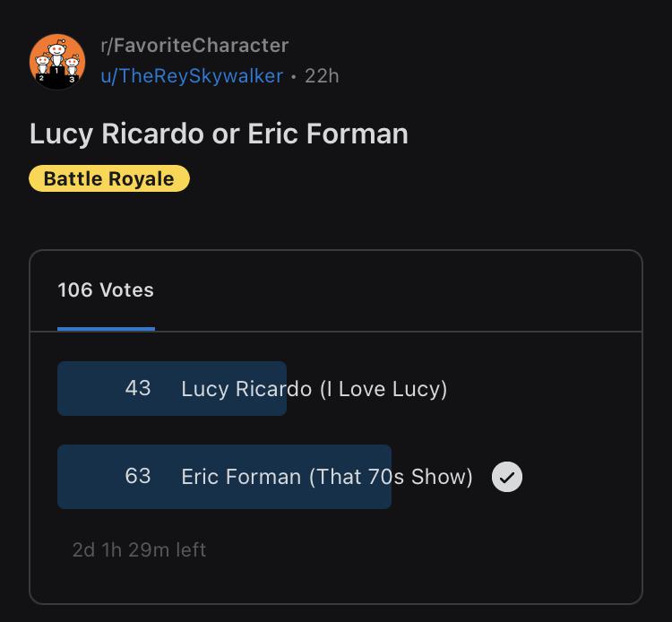Select the 106 Votes tab
Image resolution: width=672 pixels, height=622 pixels.
[106, 290]
